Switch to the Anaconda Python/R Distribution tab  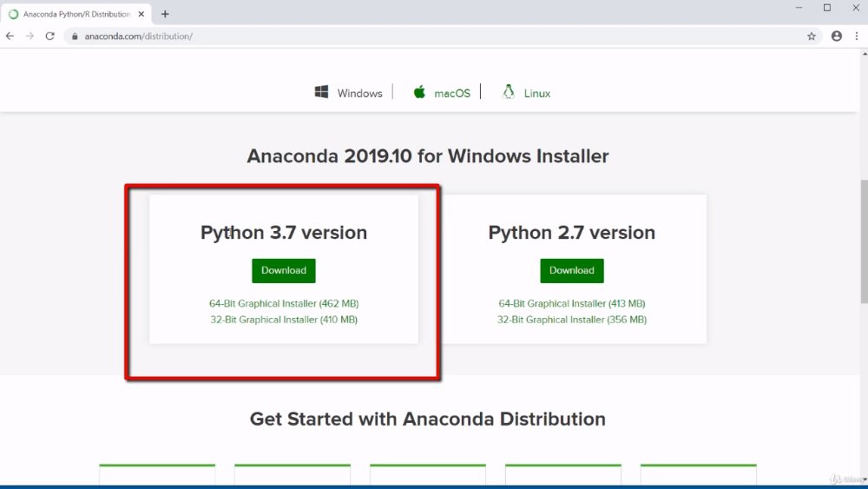[x=76, y=14]
